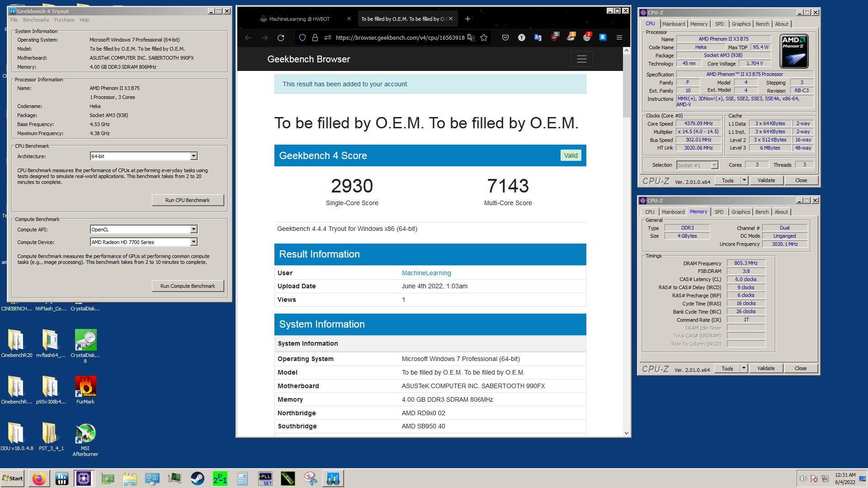Open the blue S extension icon
The image size is (868, 488).
(x=603, y=38)
